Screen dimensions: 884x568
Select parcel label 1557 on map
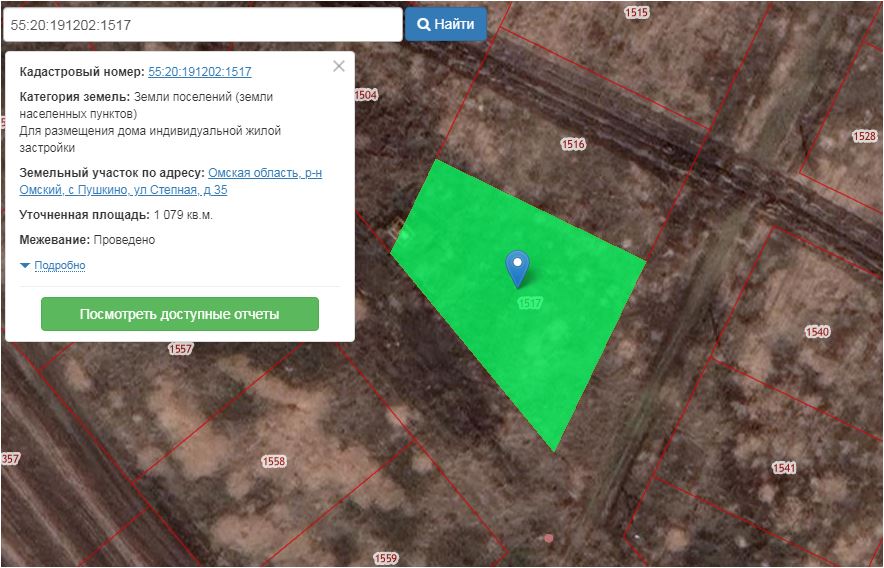[x=180, y=349]
